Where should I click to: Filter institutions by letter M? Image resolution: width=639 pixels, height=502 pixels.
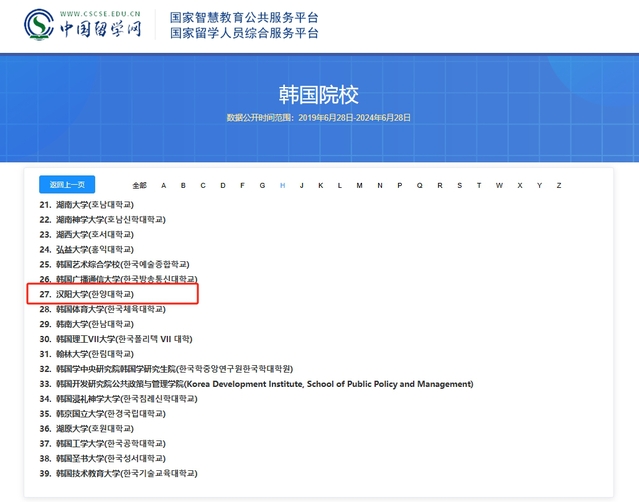359,185
